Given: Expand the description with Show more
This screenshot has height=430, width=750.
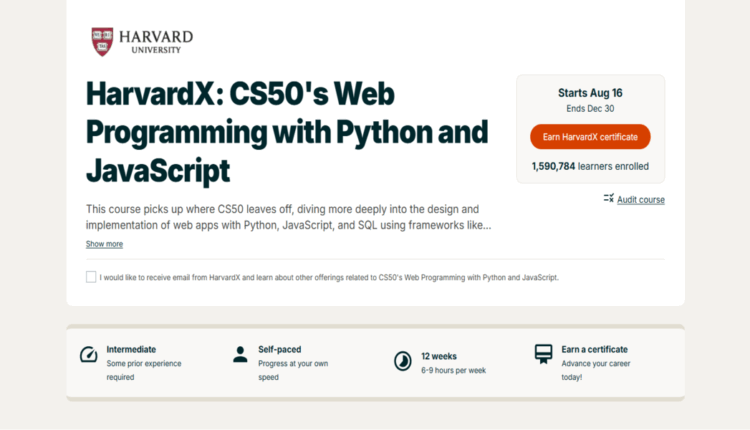Looking at the screenshot, I should coord(104,244).
